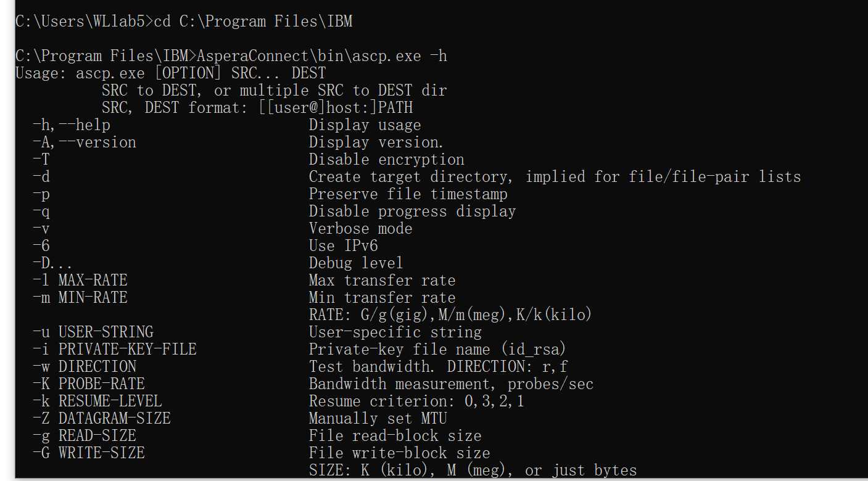The width and height of the screenshot is (868, 481).
Task: Click the "Debug level" description
Action: tap(356, 263)
